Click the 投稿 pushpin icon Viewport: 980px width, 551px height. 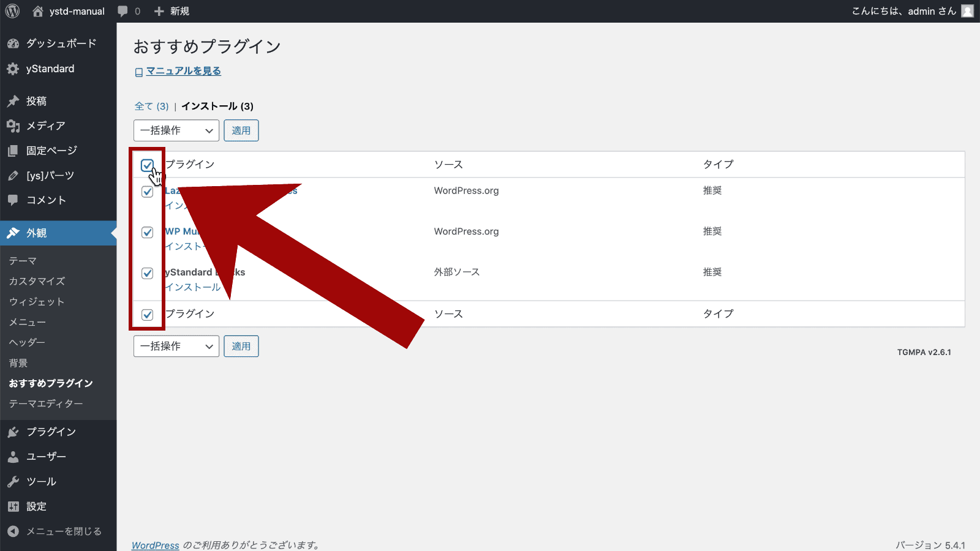(x=13, y=101)
